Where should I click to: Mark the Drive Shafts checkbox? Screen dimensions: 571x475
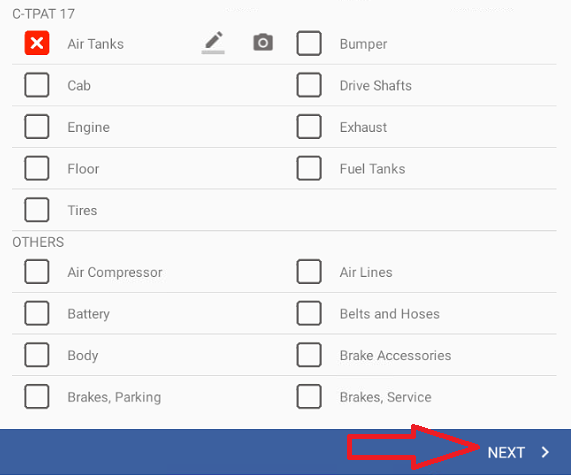point(309,85)
